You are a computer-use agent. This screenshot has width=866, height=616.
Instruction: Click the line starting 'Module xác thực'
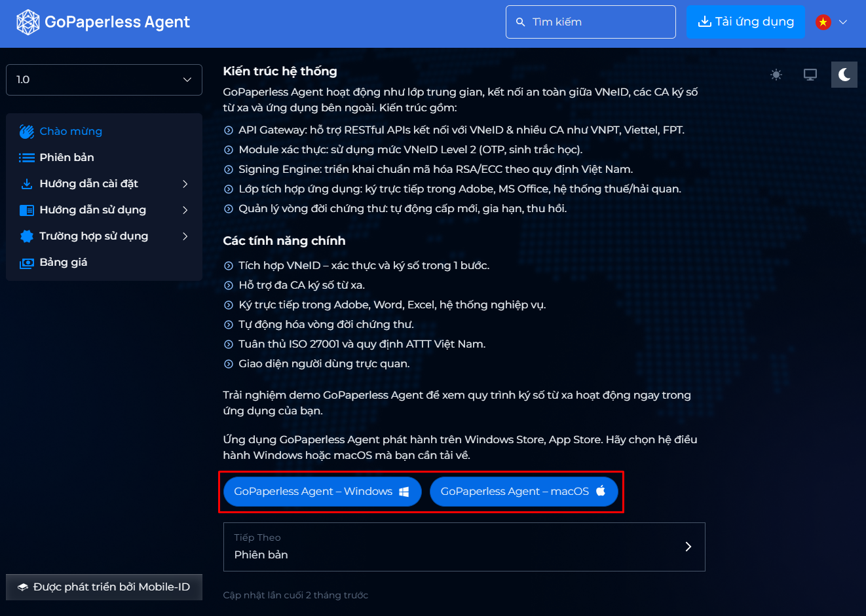coord(410,150)
